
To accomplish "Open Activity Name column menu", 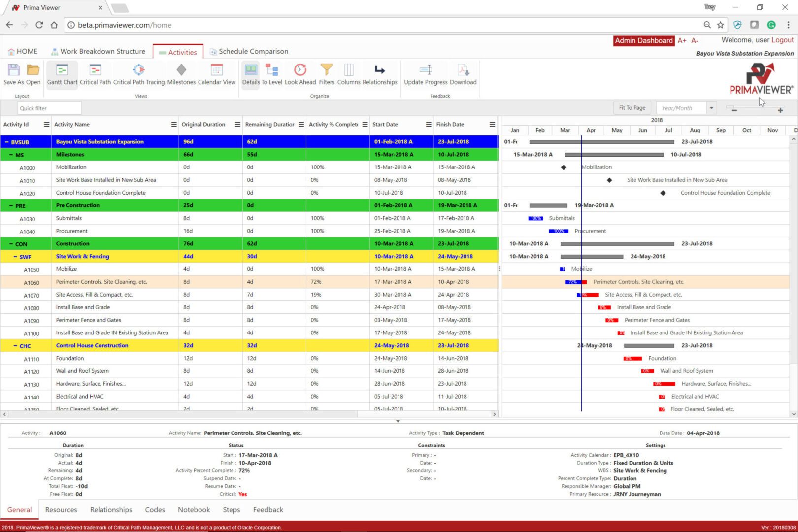I will point(174,125).
